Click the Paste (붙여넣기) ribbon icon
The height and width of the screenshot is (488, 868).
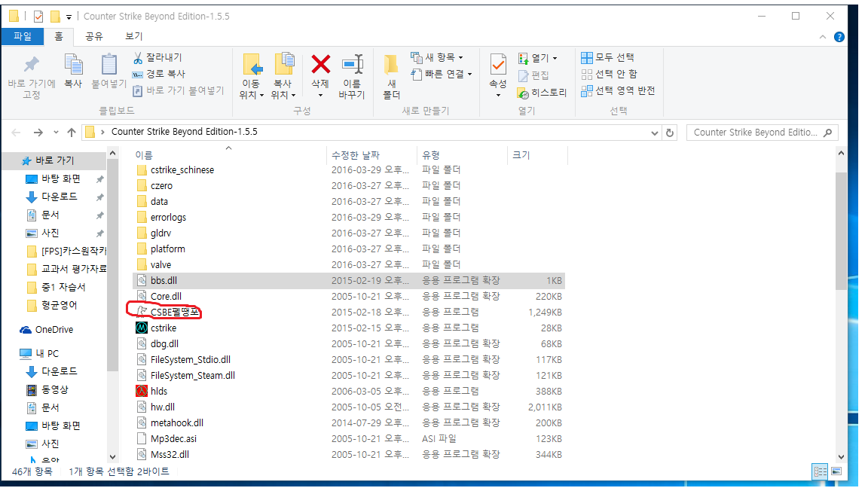click(x=108, y=65)
